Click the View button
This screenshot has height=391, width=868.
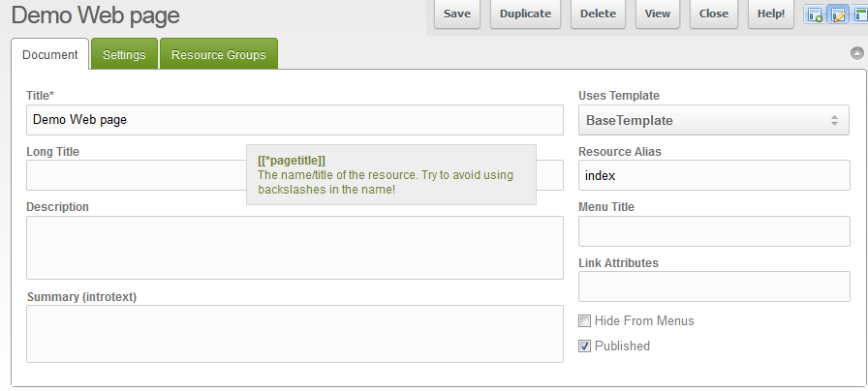(x=658, y=15)
